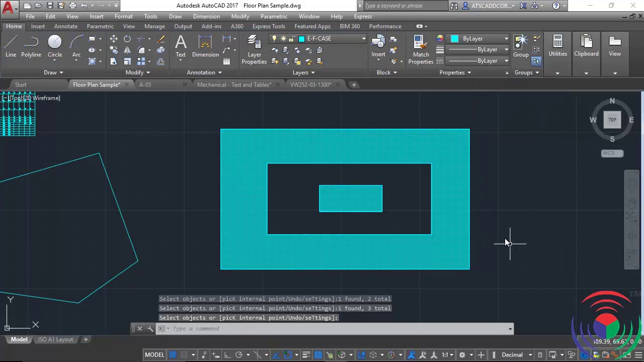Click Match Properties tool
The height and width of the screenshot is (362, 644).
[421, 50]
